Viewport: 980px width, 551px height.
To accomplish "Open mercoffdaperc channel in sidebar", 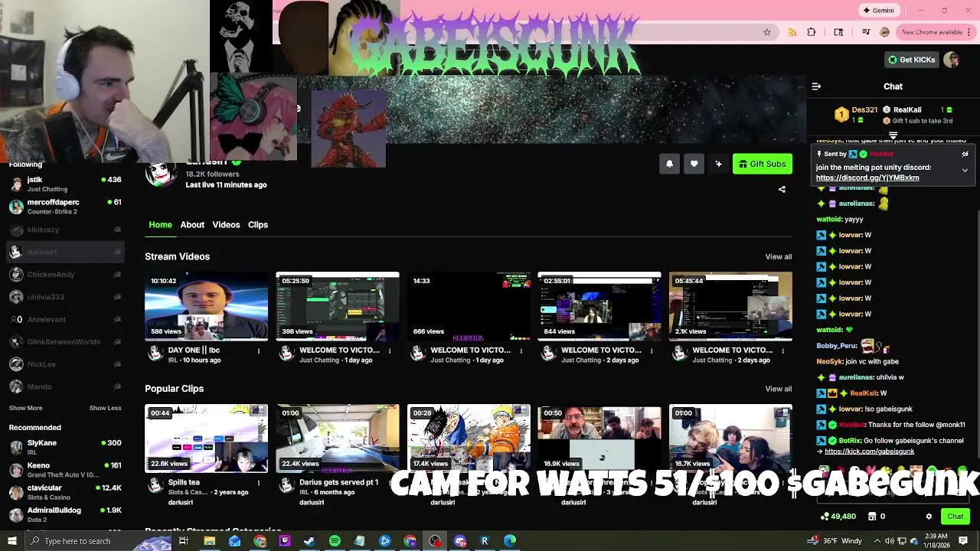I will point(65,207).
